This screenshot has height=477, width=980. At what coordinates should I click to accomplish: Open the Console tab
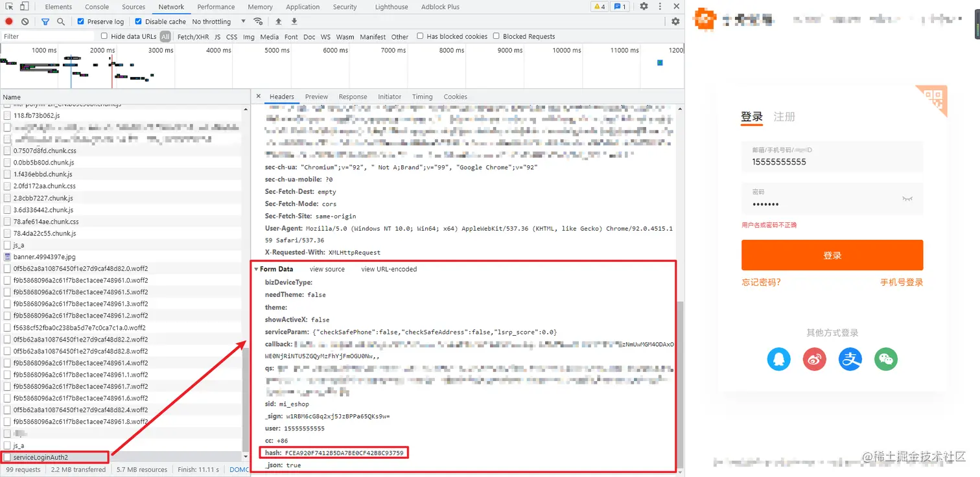[97, 6]
